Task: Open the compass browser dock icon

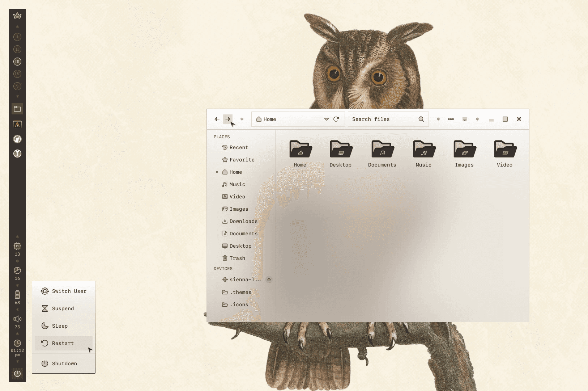Action: pos(17,139)
